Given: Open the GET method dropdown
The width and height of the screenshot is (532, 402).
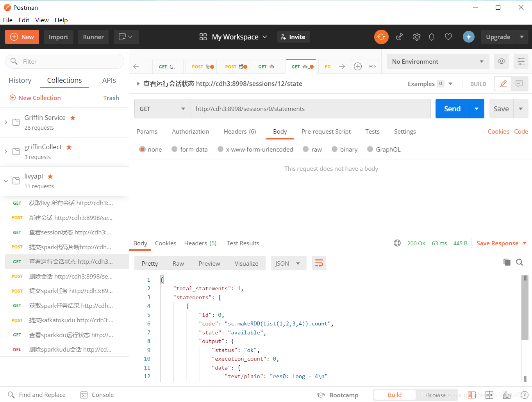Looking at the screenshot, I should tap(162, 109).
